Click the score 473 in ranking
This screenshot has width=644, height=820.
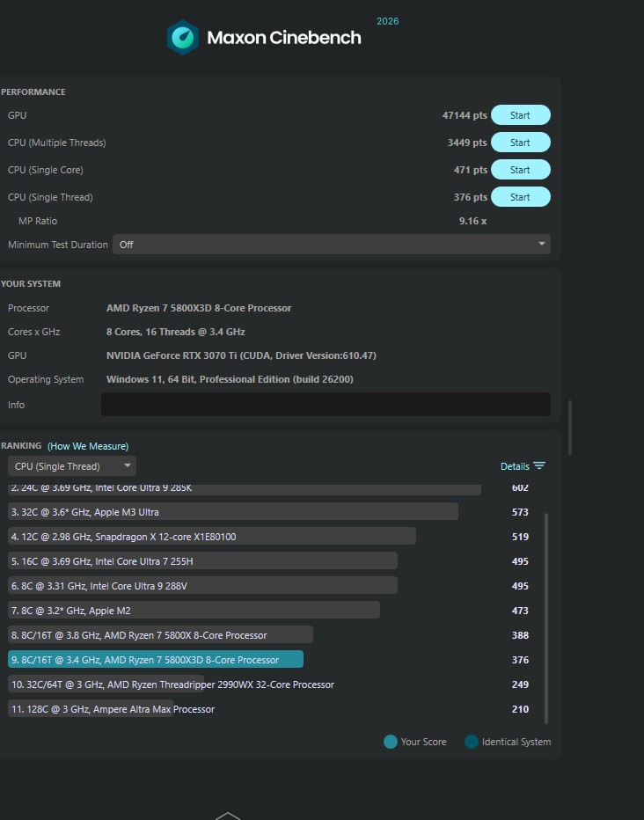click(520, 611)
